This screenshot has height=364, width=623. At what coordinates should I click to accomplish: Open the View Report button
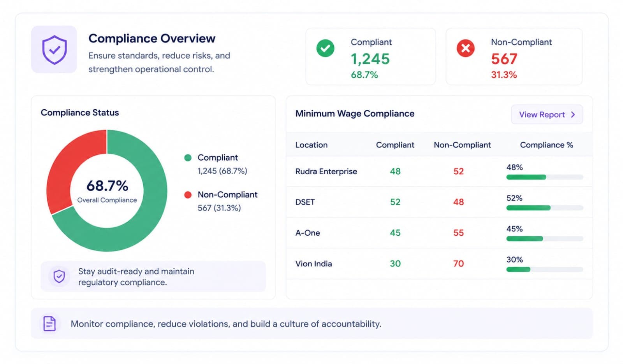coord(547,114)
